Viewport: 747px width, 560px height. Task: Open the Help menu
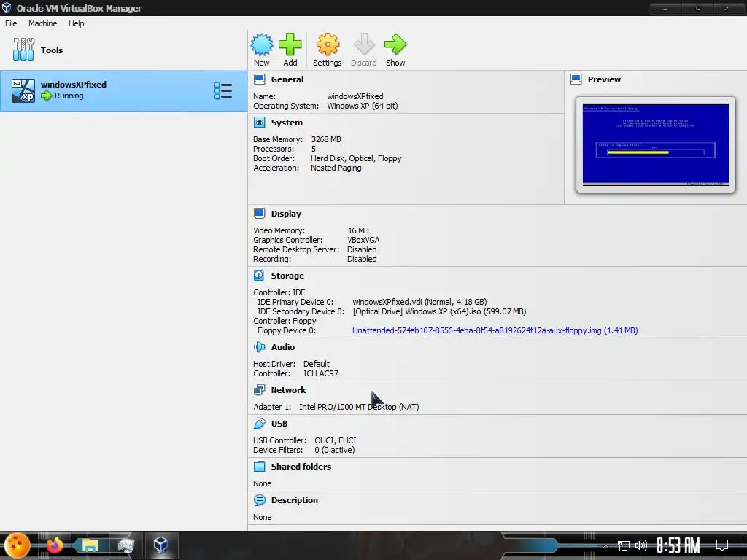76,23
